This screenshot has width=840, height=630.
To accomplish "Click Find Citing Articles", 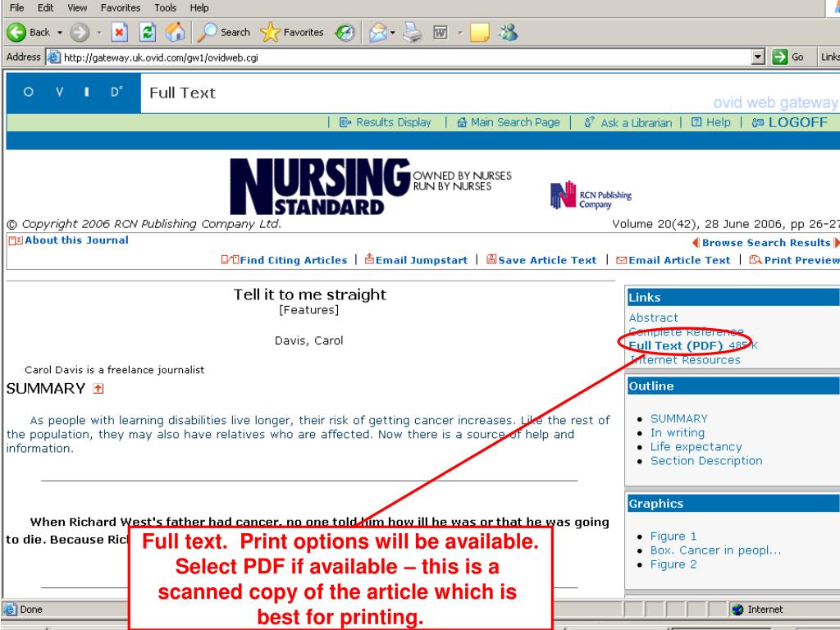I will 285,260.
